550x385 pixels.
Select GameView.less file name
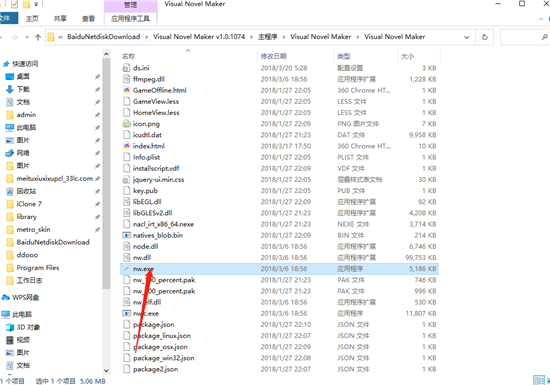pyautogui.click(x=156, y=101)
